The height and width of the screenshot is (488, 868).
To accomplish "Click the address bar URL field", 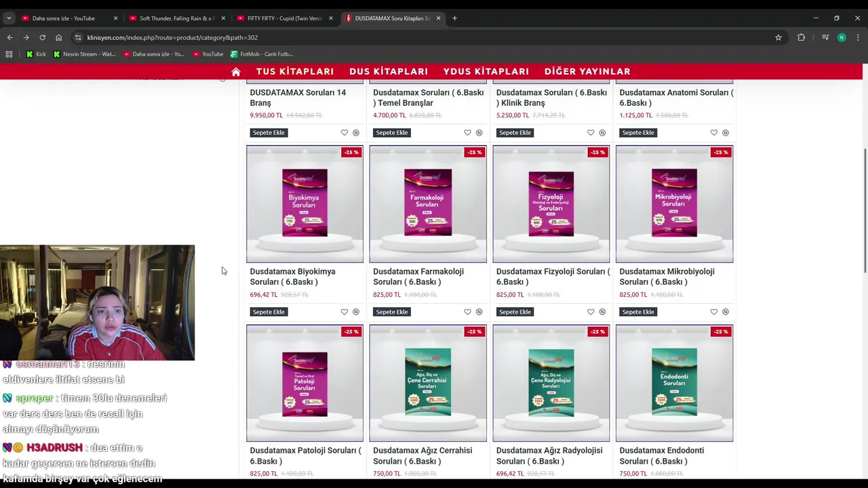I will click(x=427, y=37).
